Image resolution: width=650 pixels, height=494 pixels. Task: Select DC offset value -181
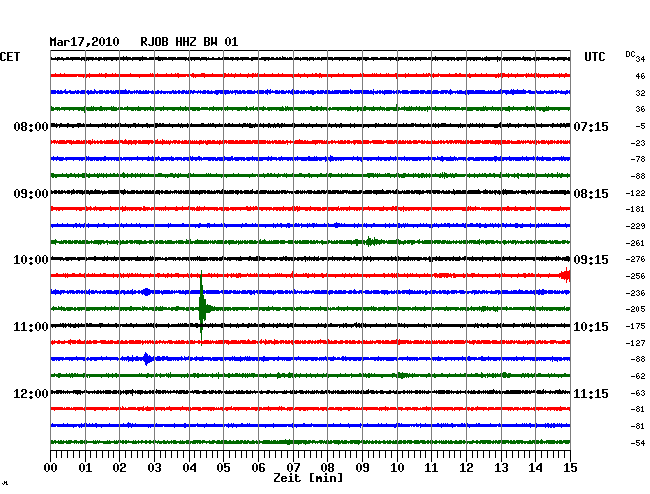coord(635,209)
